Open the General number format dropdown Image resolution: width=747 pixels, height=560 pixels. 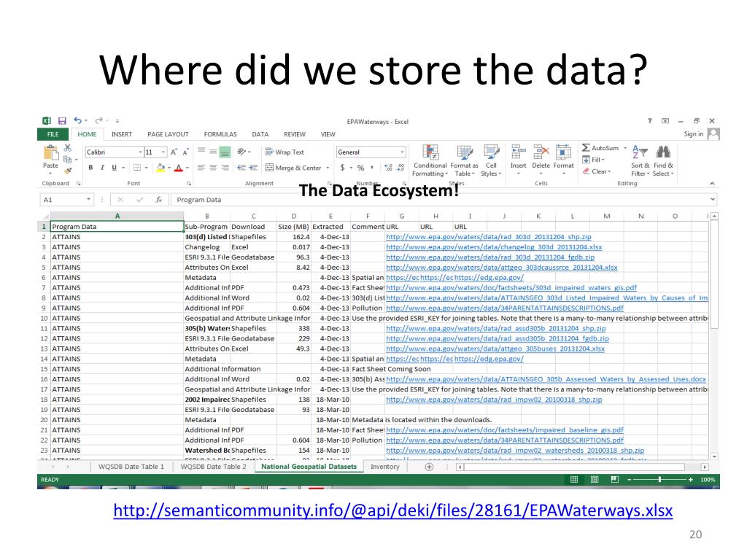pos(403,152)
